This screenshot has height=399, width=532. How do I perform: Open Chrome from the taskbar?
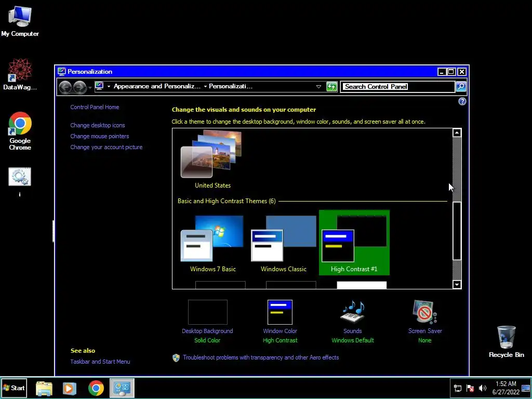96,388
